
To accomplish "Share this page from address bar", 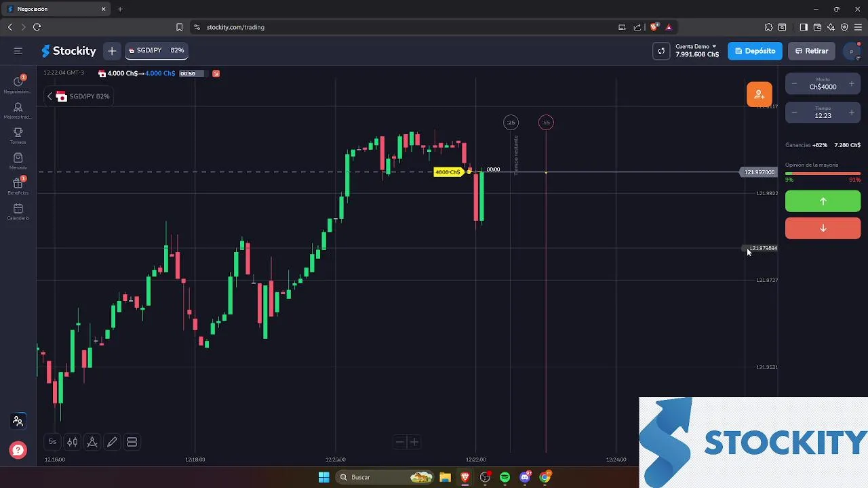I will click(637, 27).
